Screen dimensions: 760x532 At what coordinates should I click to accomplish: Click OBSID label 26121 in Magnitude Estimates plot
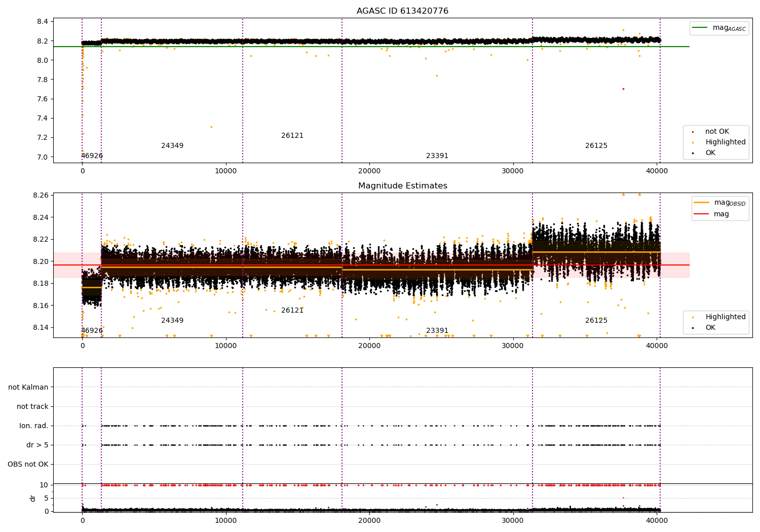pos(292,311)
